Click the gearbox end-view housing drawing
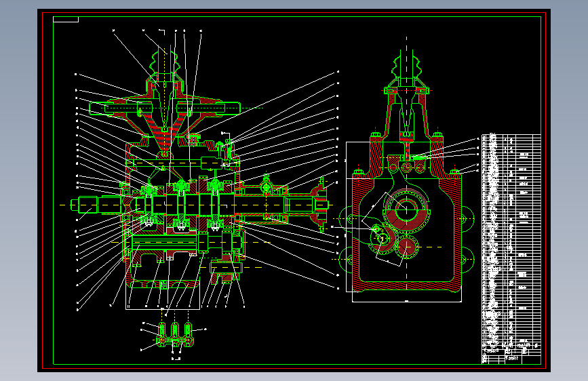This screenshot has width=588, height=381. point(406,172)
